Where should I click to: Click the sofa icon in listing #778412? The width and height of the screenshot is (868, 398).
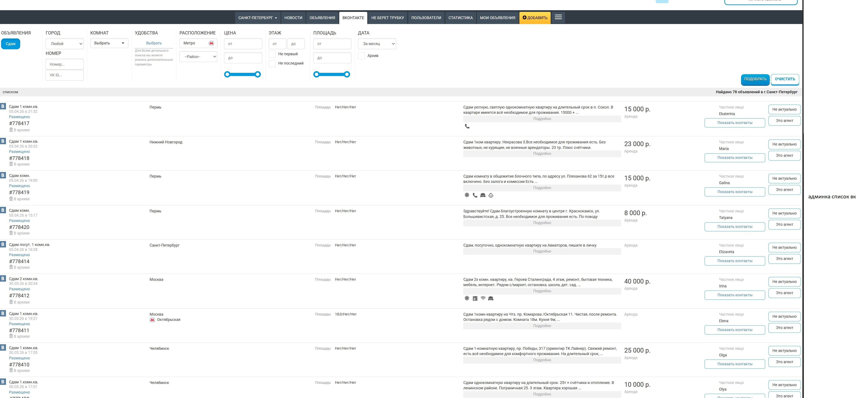pyautogui.click(x=491, y=298)
